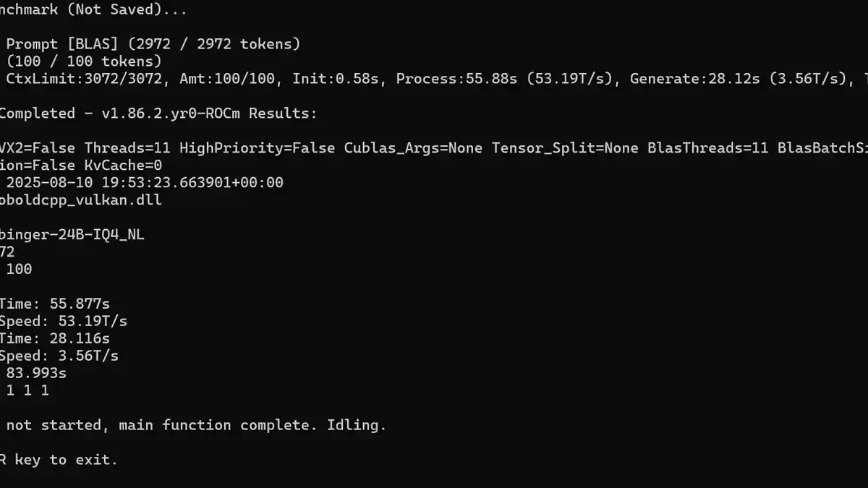Click the "Tensor_Split=None" setting text
The width and height of the screenshot is (868, 488).
click(565, 148)
